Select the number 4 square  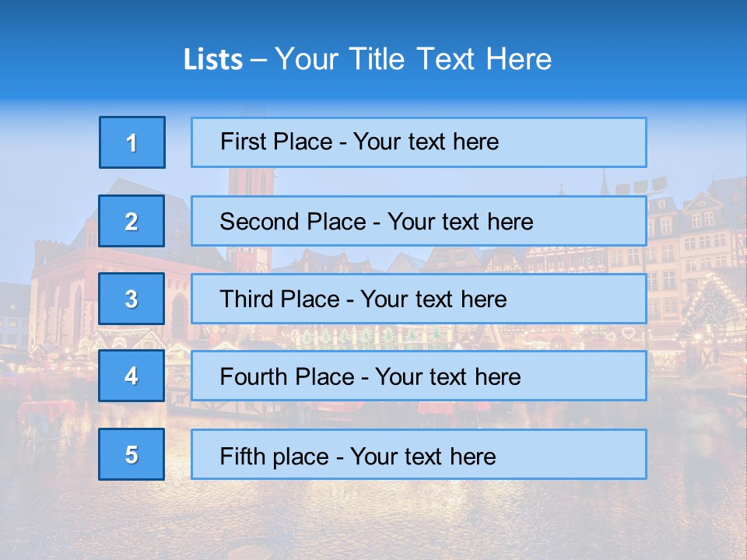pos(132,376)
